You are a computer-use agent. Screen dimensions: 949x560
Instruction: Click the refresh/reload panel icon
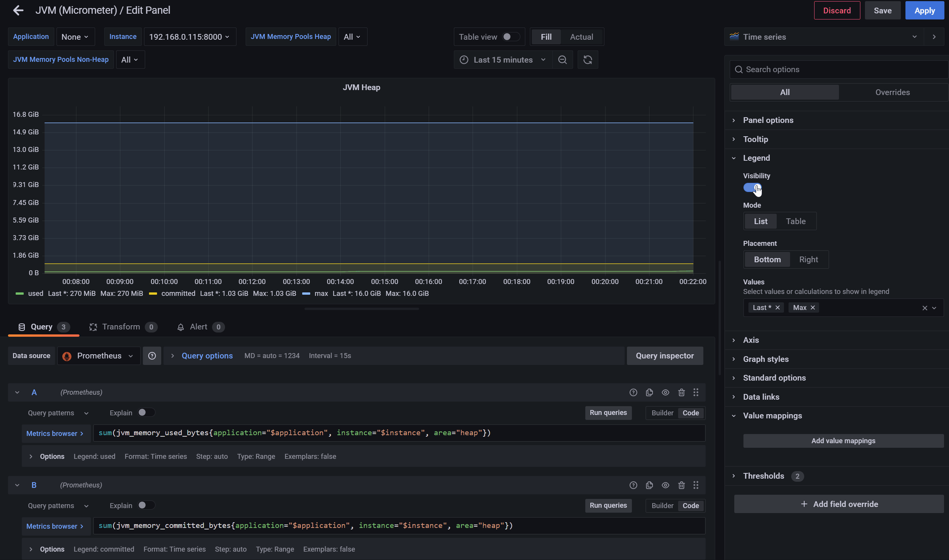tap(588, 60)
